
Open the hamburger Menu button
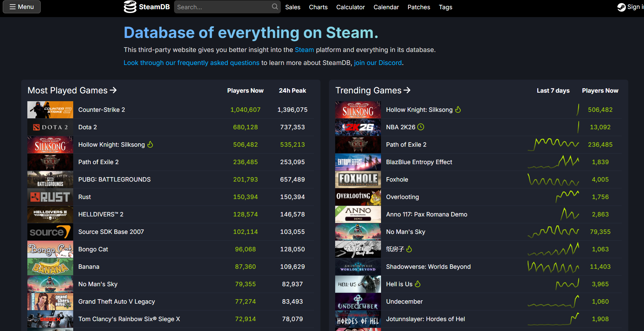click(22, 7)
